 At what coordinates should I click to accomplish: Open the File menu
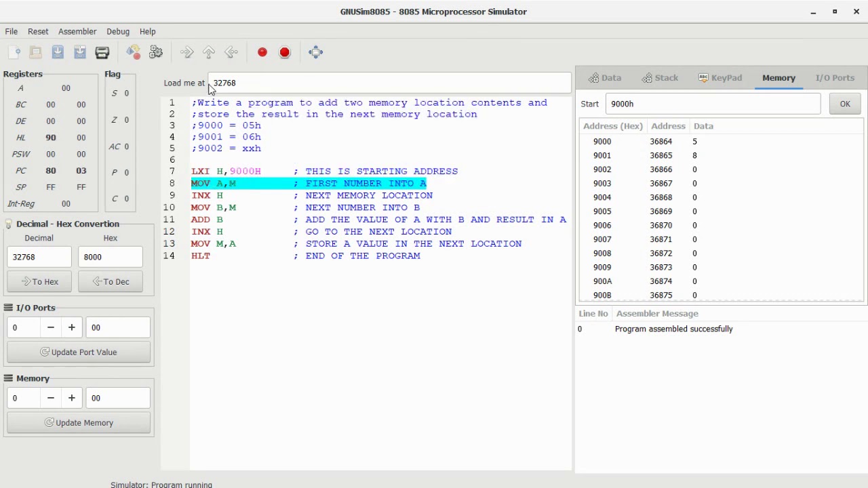pos(12,31)
